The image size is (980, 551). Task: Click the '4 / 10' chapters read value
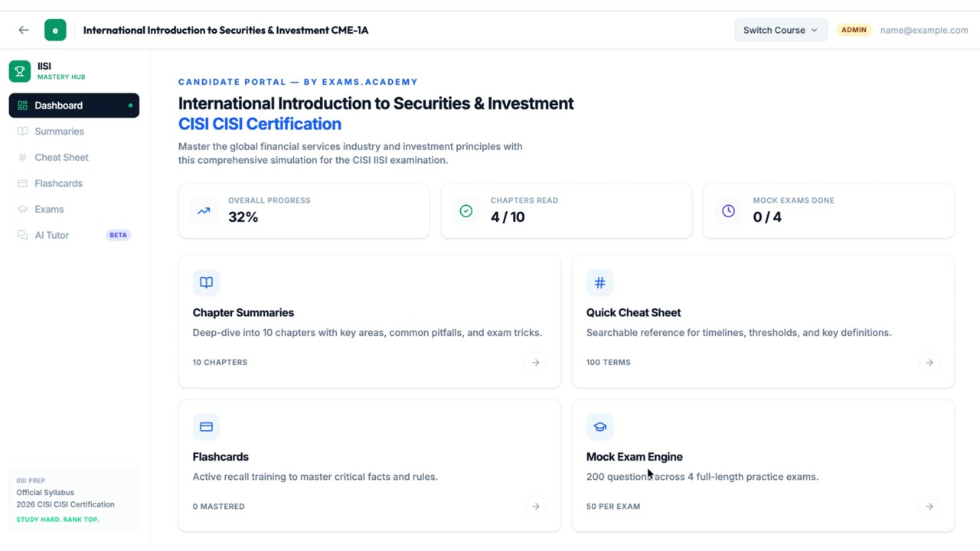click(508, 217)
